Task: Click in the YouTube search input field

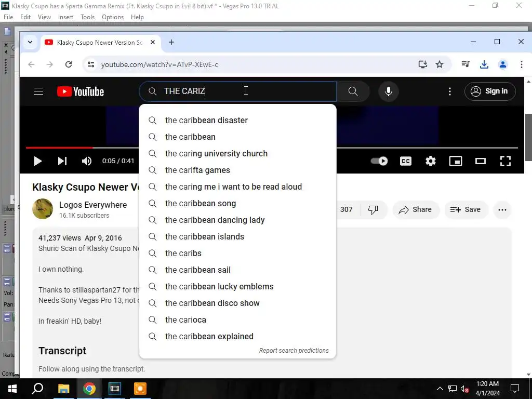Action: 238,91
